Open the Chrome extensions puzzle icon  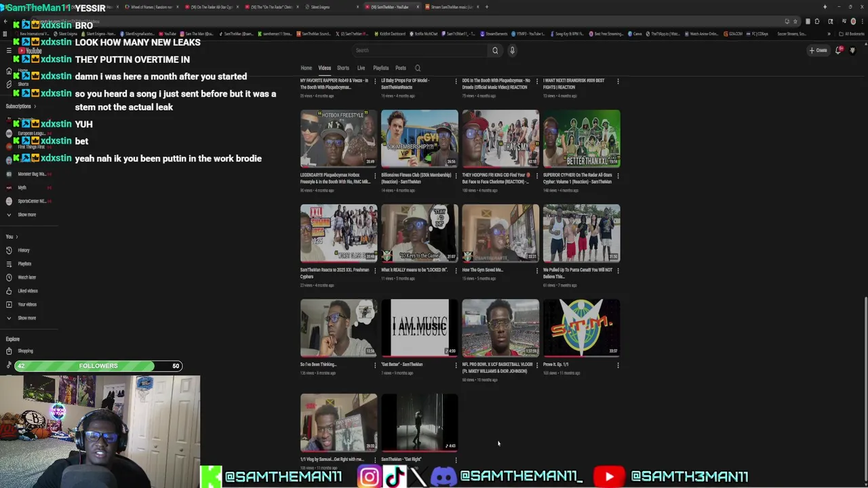818,21
